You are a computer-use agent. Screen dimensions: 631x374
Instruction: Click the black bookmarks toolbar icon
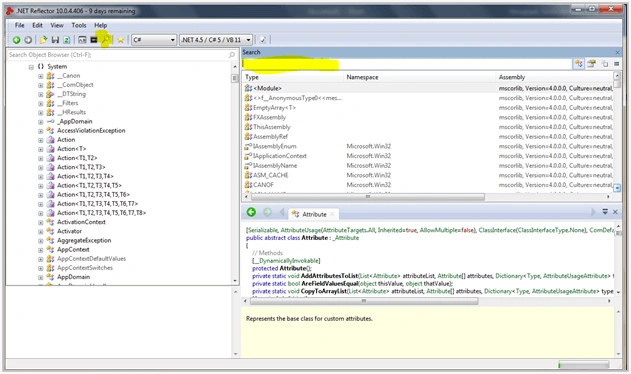tap(94, 40)
